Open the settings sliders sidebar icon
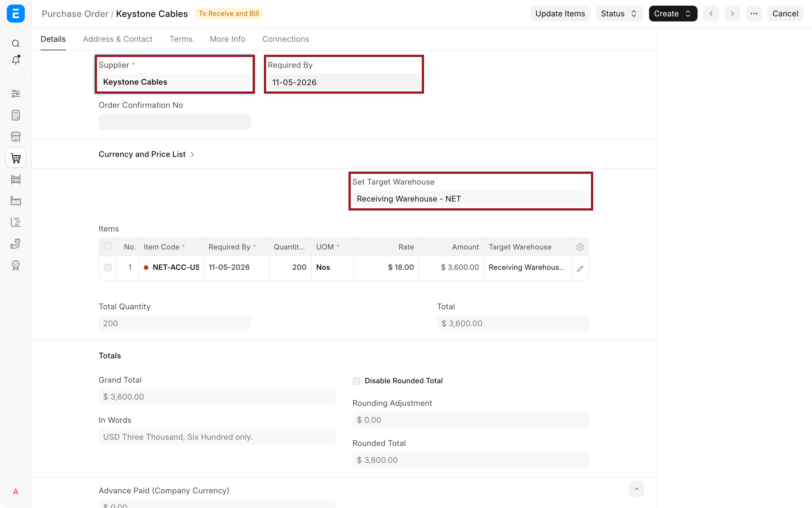Image resolution: width=812 pixels, height=508 pixels. (16, 93)
